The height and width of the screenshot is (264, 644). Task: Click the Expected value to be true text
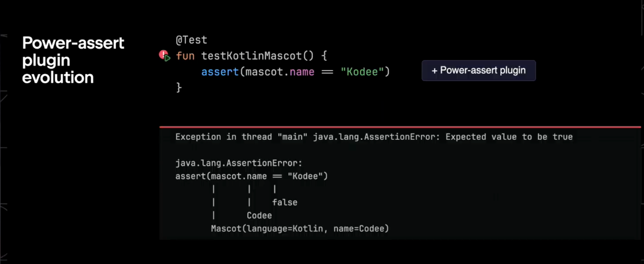click(509, 137)
